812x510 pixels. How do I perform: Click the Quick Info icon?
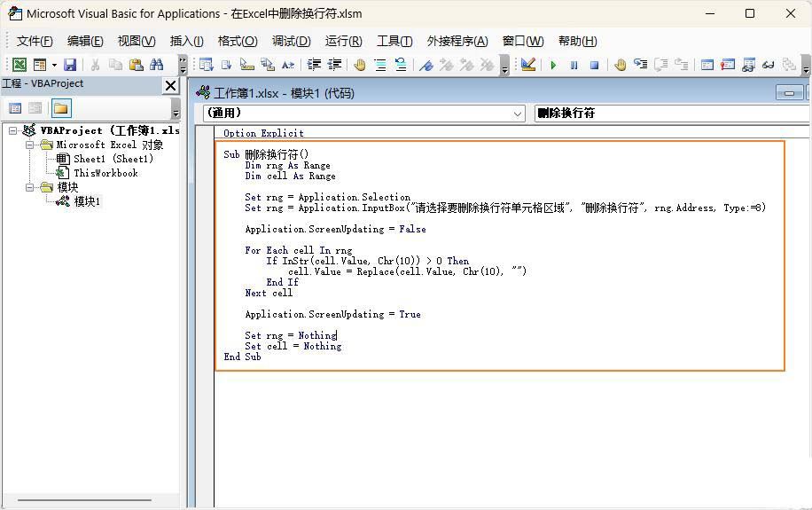(247, 64)
